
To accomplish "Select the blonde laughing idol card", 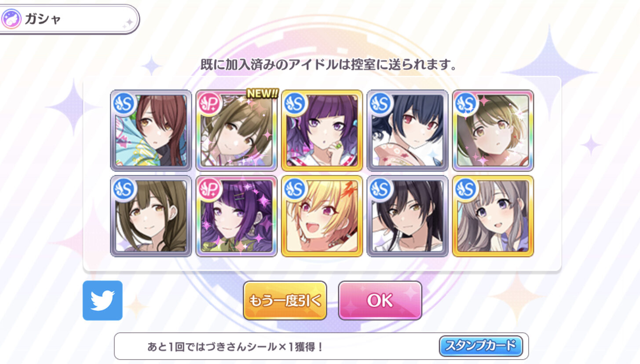I will point(322,216).
